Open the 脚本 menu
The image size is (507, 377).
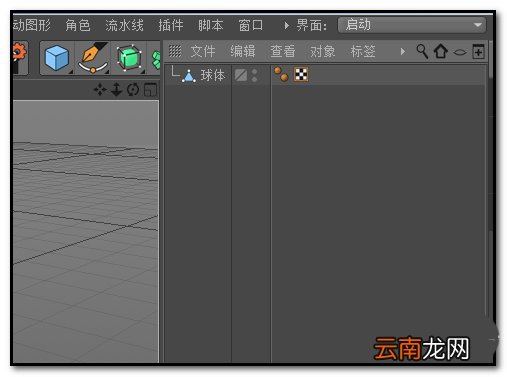coord(211,25)
